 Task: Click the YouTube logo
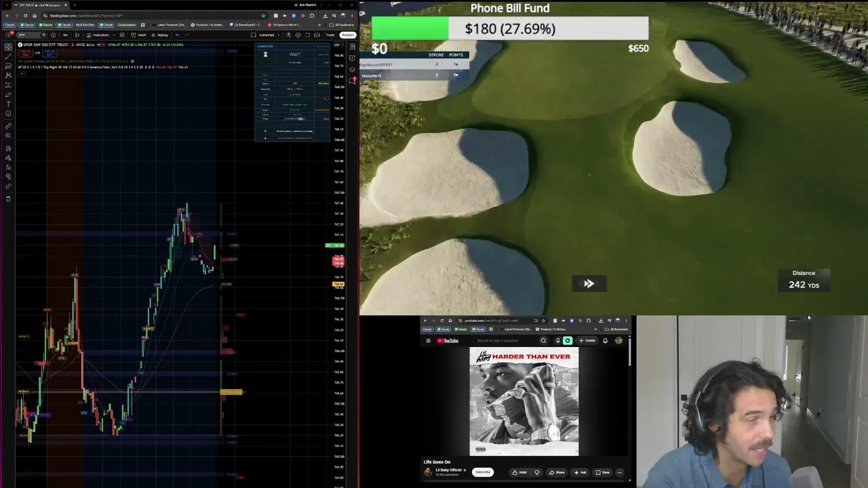tap(448, 341)
